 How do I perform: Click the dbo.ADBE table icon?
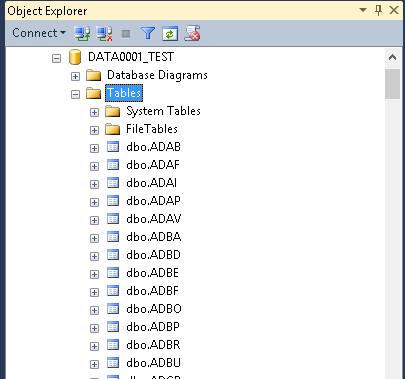point(113,273)
